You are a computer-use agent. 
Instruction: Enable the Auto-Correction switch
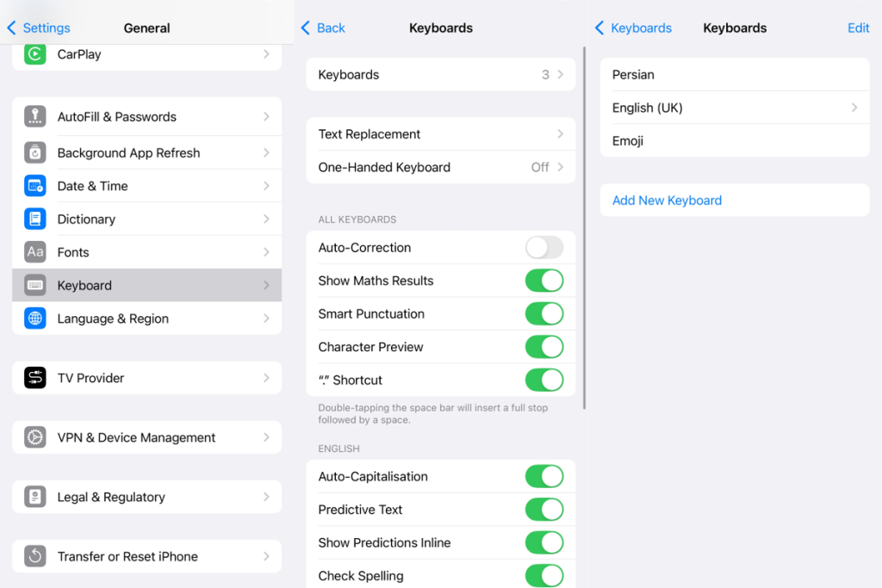[x=544, y=247]
